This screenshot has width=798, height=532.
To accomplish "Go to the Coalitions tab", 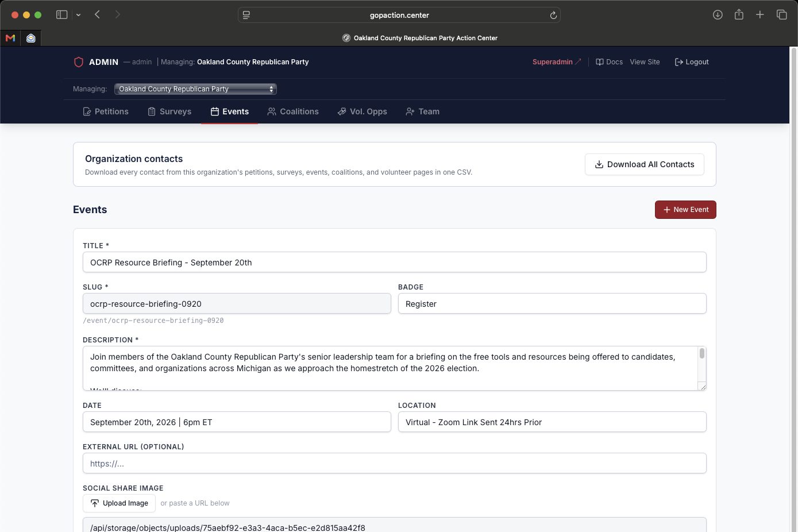I will pos(293,111).
